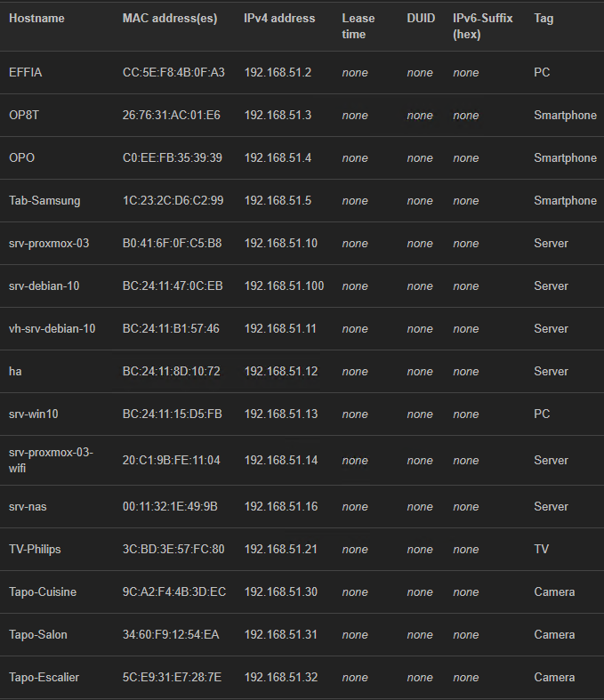Click the PC tag of srv-win10

tap(542, 414)
